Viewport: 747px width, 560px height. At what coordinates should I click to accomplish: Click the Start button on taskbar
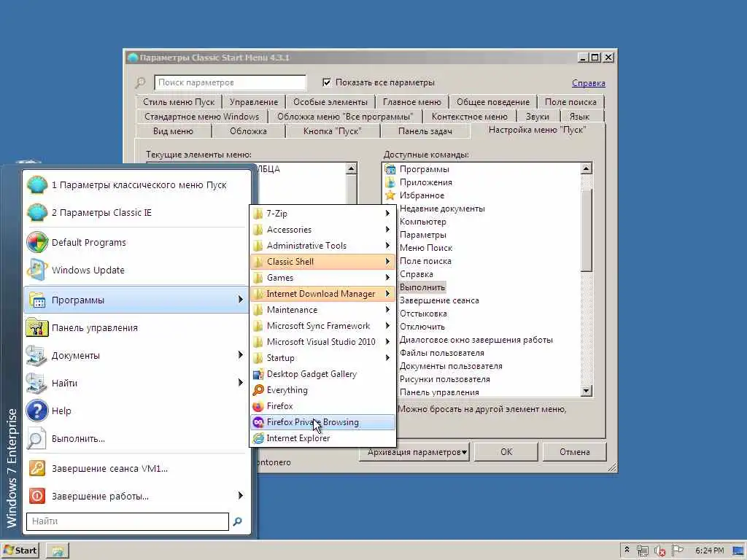tap(20, 551)
